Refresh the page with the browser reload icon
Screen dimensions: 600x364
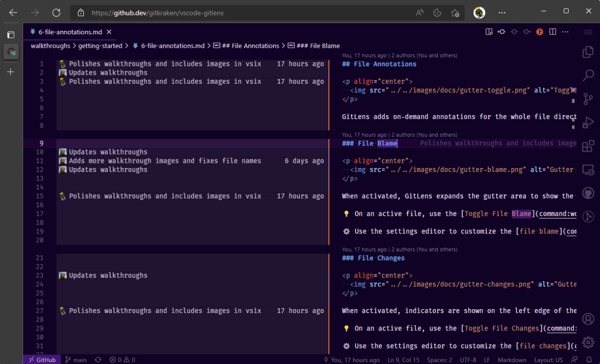(x=56, y=13)
